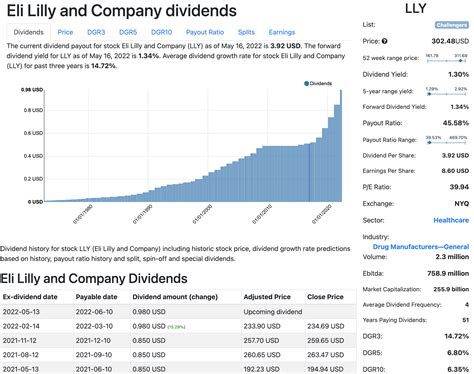Click the 01/01/2000 axis label on chart
Screen dimensions: 474x374
pos(202,214)
